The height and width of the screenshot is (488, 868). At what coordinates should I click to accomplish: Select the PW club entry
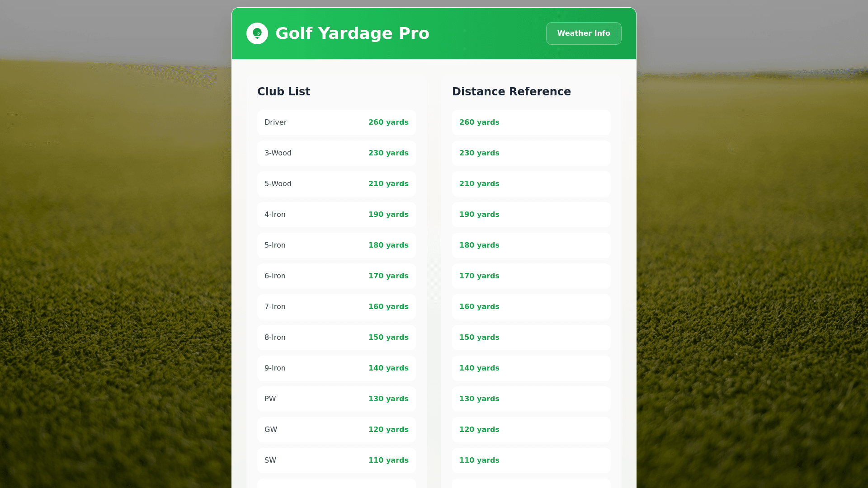tap(336, 399)
